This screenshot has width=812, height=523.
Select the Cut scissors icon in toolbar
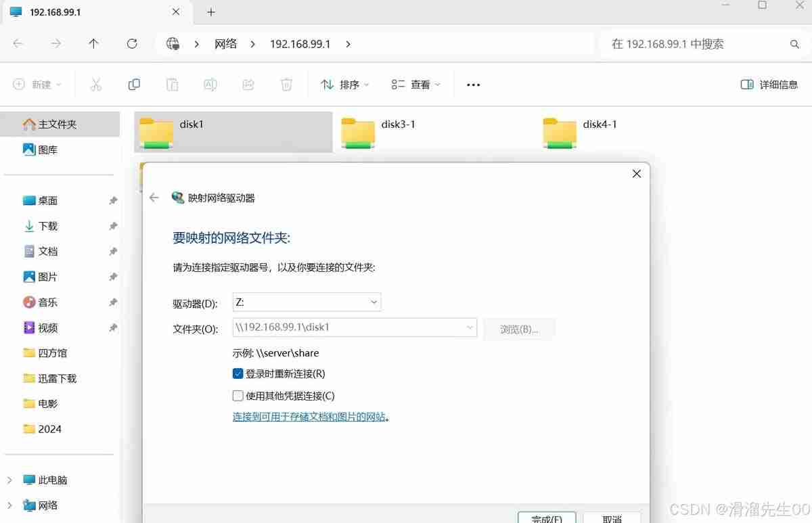coord(95,84)
